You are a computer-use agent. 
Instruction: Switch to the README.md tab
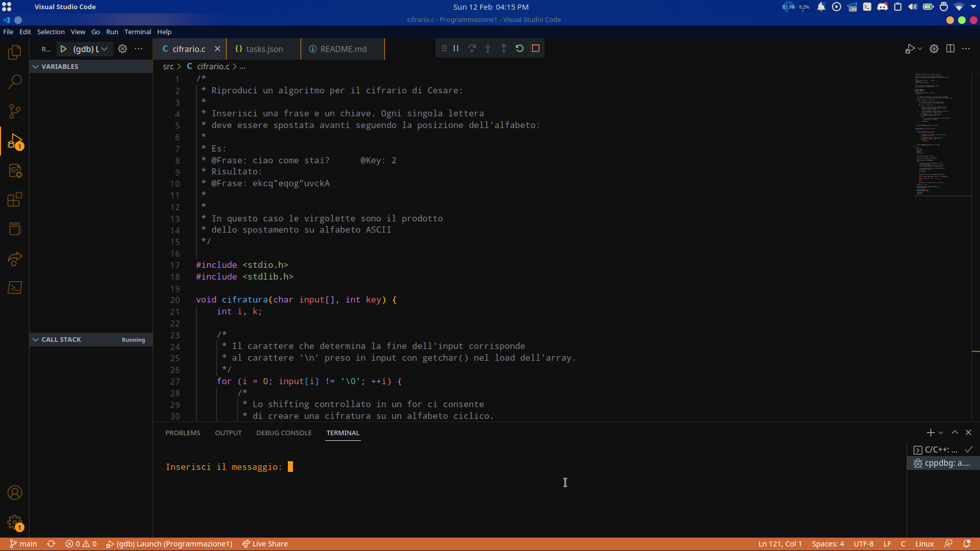click(343, 49)
